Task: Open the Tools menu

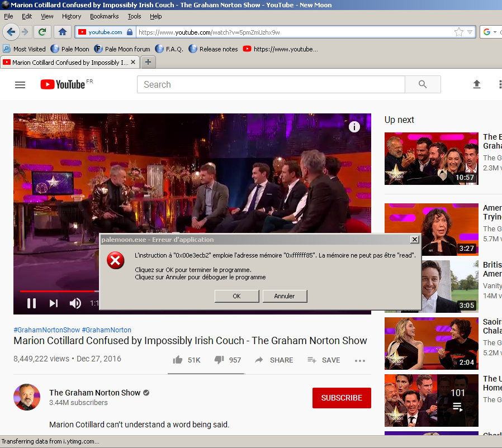Action: pos(134,16)
